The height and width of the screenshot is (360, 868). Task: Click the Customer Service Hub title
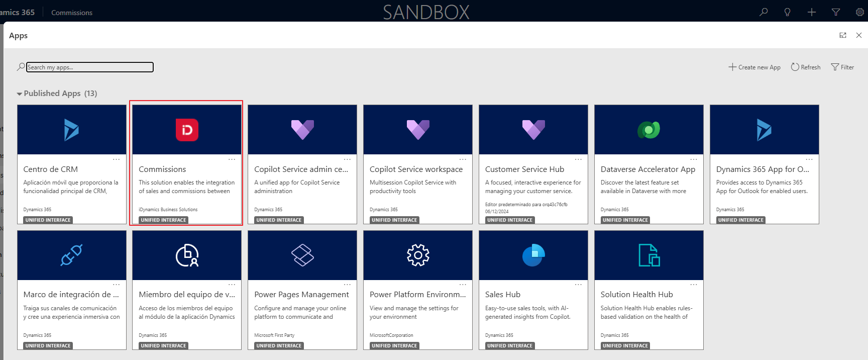pyautogui.click(x=524, y=169)
